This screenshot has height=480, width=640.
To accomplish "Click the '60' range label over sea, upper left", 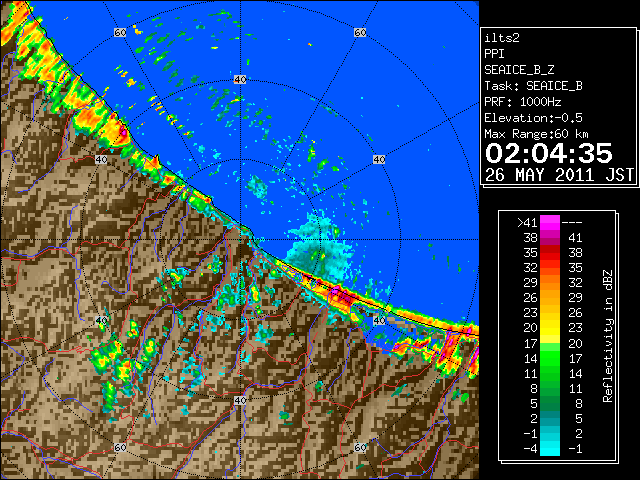I will pyautogui.click(x=120, y=32).
